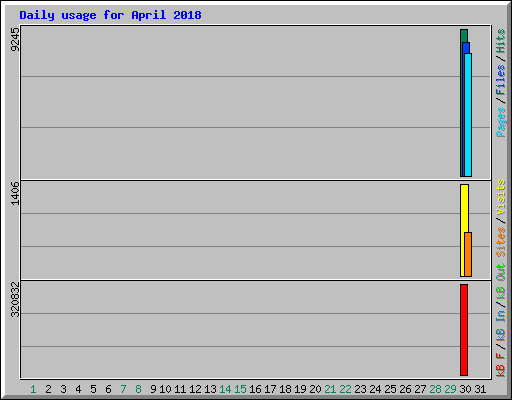This screenshot has width=512, height=400.
Task: Click the Hits legend label
Action: 501,41
